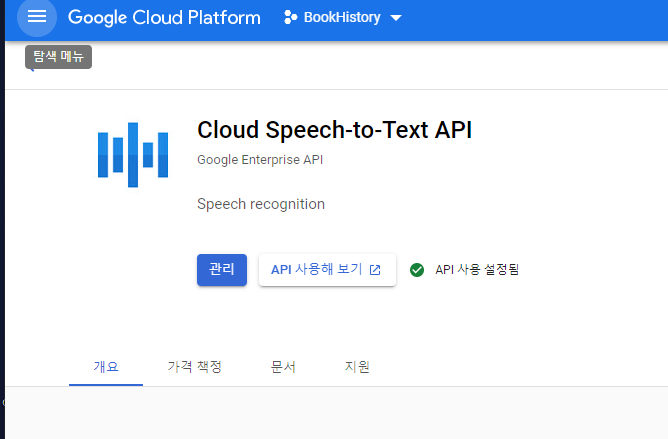Select the 개요 tab
Screen dimensions: 668x439
point(106,367)
